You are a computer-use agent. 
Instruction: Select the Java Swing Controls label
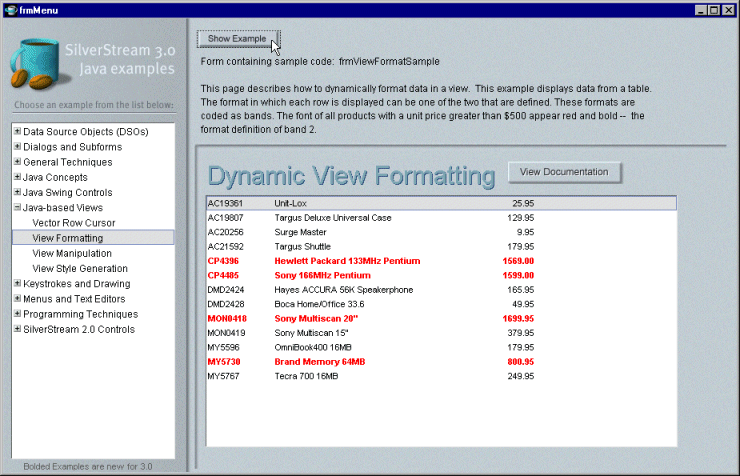(x=68, y=192)
